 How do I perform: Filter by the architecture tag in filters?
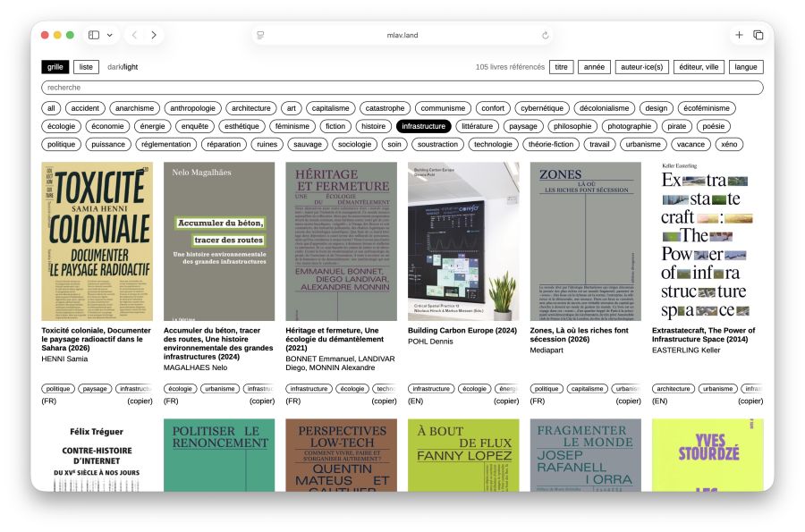[x=251, y=108]
